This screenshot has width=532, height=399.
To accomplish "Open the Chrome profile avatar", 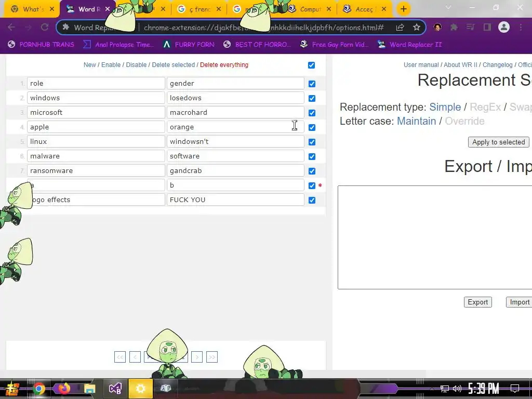I will click(504, 27).
